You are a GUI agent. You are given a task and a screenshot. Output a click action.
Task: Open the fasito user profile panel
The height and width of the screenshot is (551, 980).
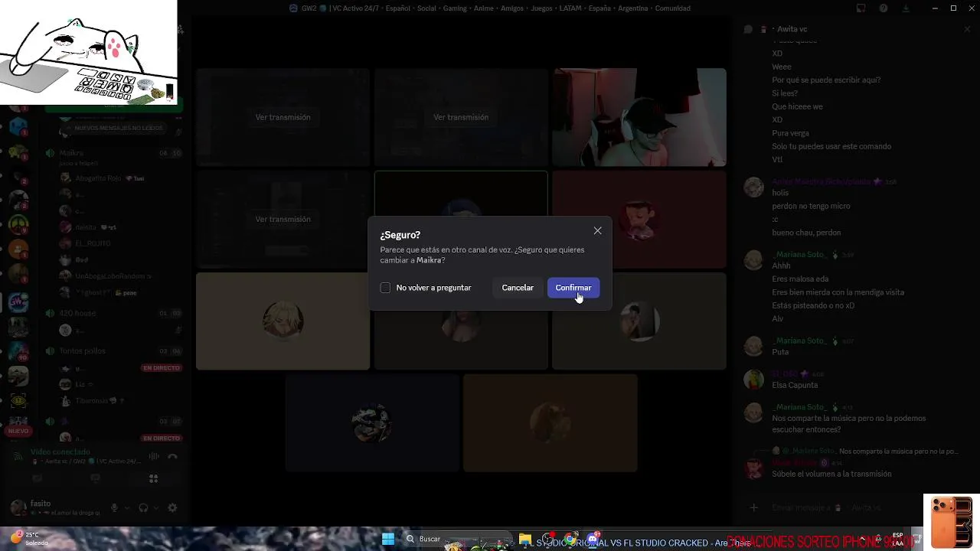(x=55, y=507)
